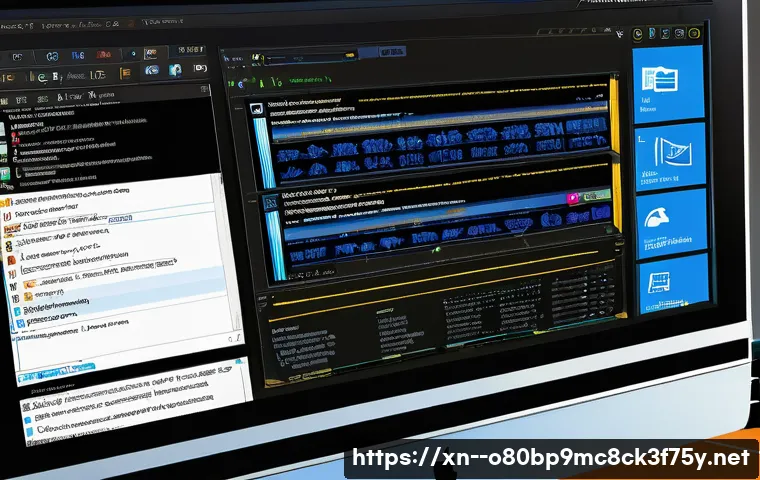
Task: Click the magenta icon on the lower track
Action: 573,198
